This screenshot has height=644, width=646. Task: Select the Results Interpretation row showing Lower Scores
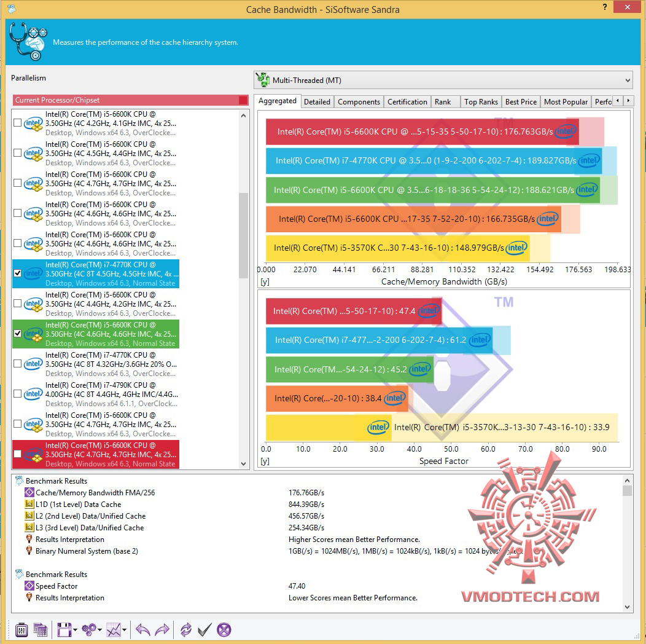(317, 598)
